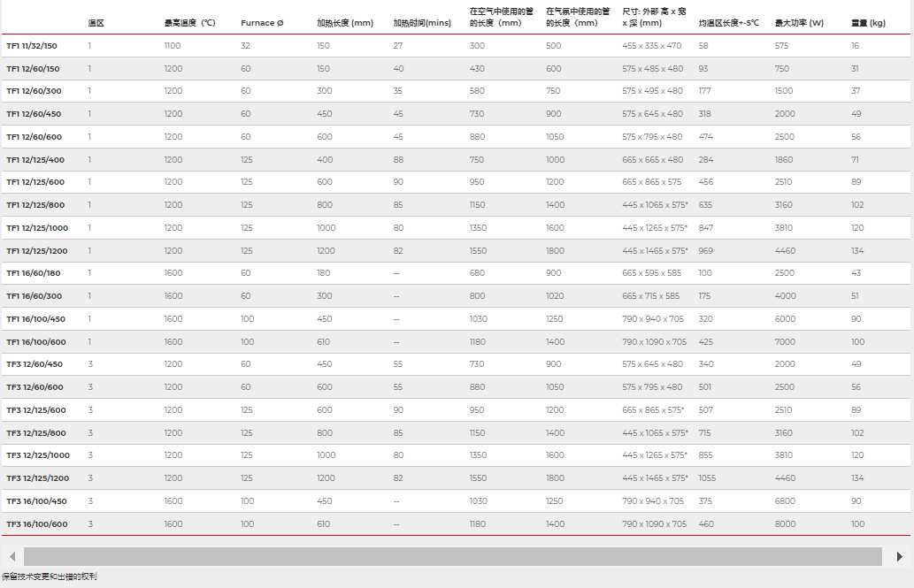Select the TF1 12/125/1000 model name
The image size is (914, 588).
37,228
